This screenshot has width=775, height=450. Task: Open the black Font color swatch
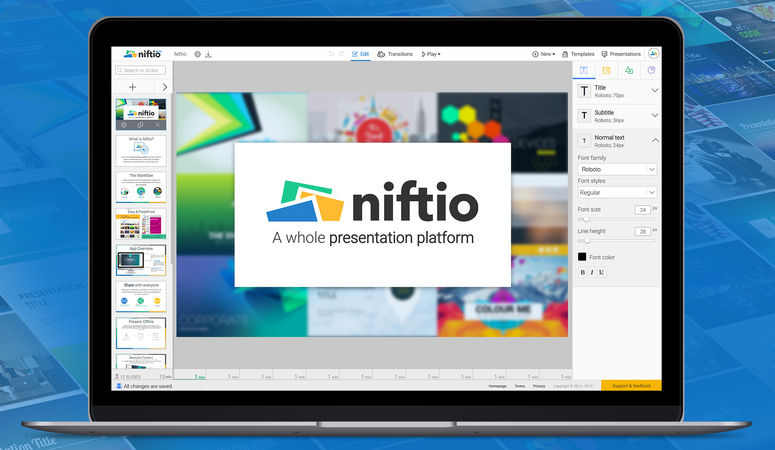pyautogui.click(x=582, y=257)
